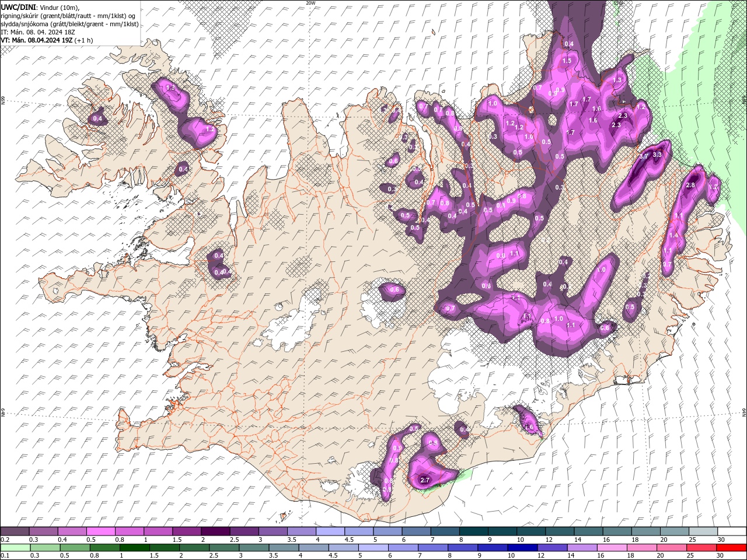
Task: Pick the darkest purple snow swatch above label 2
Action: (215, 531)
